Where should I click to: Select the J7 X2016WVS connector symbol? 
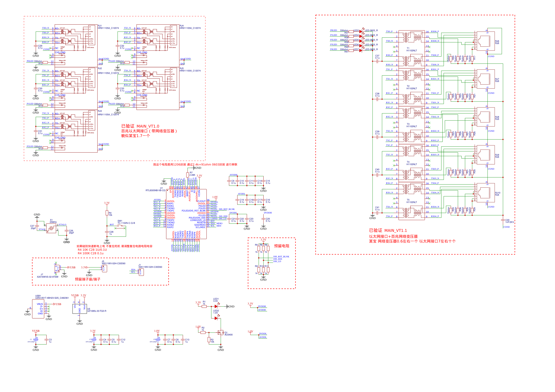(x=57, y=268)
